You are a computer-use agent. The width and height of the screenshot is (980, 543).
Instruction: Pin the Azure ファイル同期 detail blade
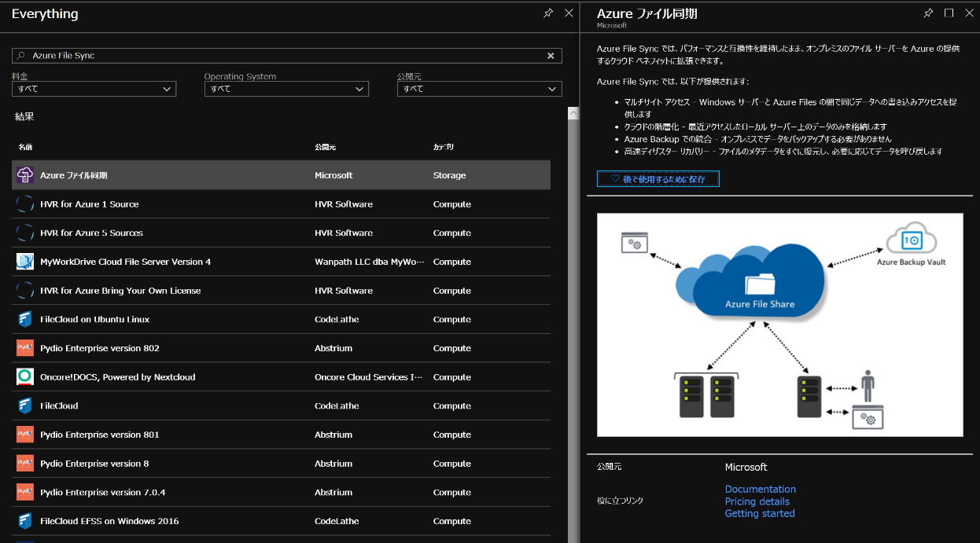click(x=928, y=13)
